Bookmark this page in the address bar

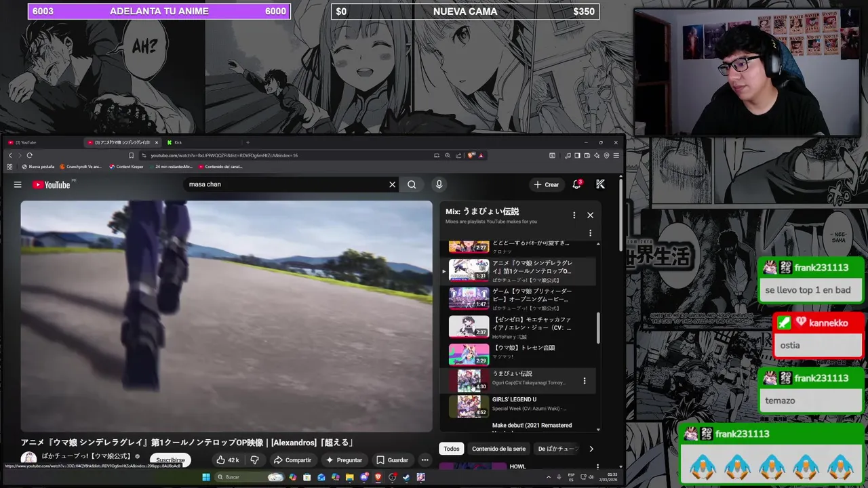pos(131,155)
